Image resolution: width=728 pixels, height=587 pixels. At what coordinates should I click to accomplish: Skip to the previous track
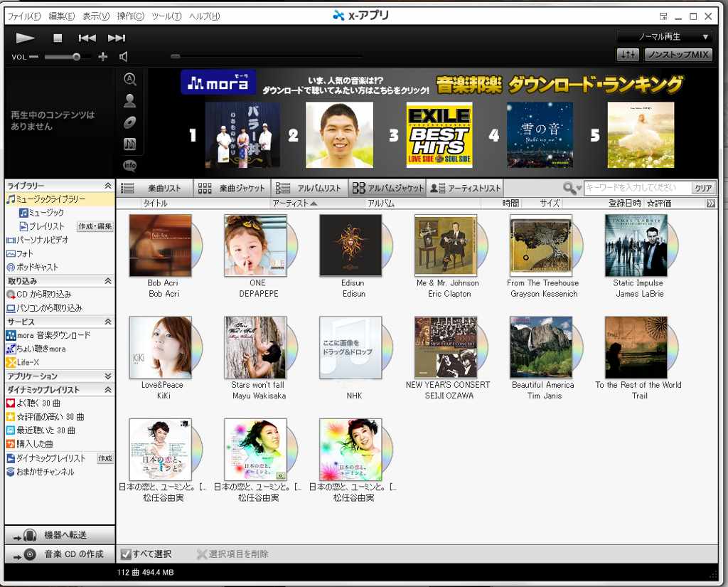point(87,38)
